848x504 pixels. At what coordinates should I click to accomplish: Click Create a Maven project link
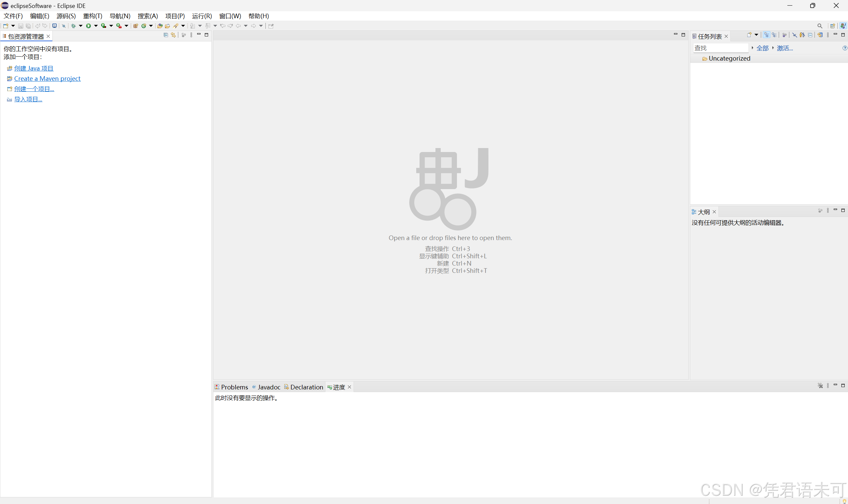click(47, 78)
